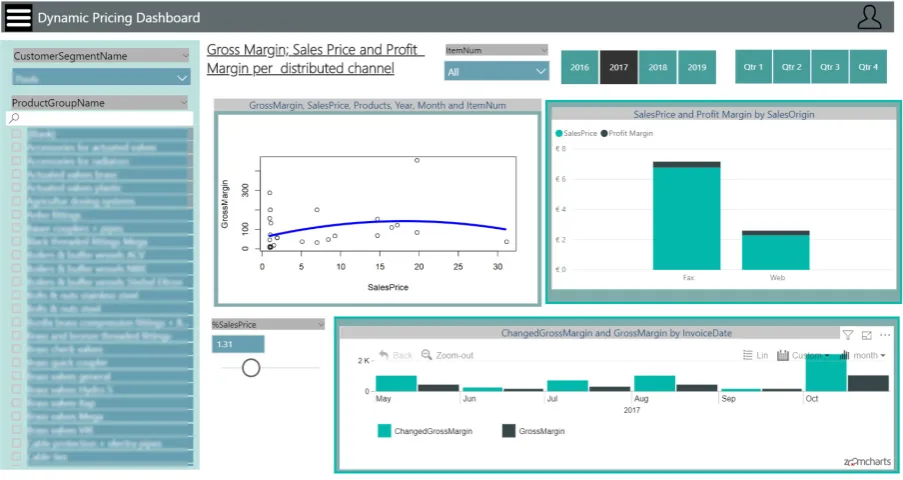Click the Profit Margin legend entry
Screen dimensions: 903x480
[627, 133]
